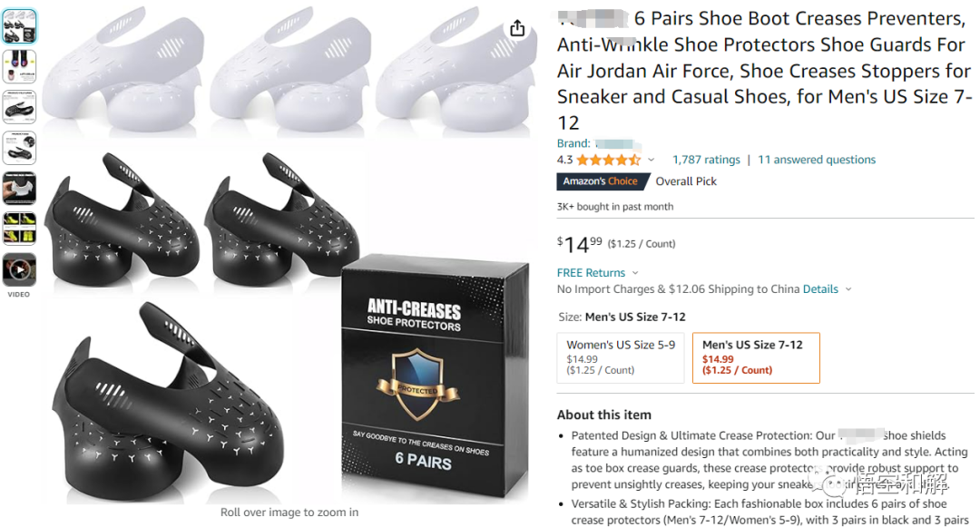Viewport: 980px width, 527px height.
Task: View the third product thumbnail
Action: (19, 107)
